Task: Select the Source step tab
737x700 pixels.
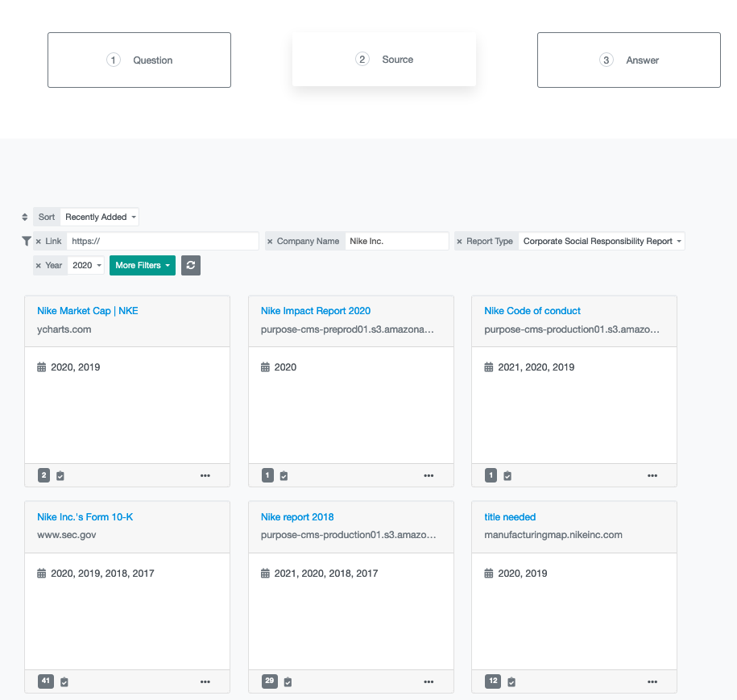Action: [x=384, y=60]
